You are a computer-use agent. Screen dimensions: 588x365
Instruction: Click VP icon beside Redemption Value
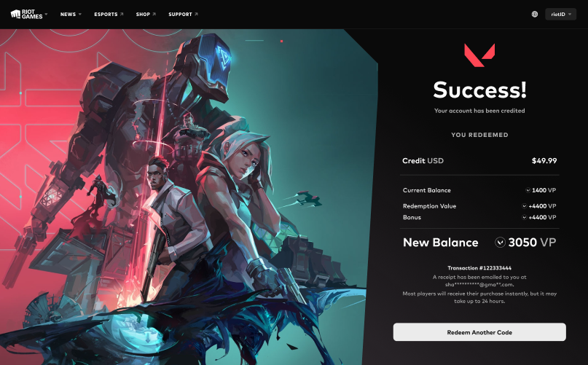[x=525, y=206]
